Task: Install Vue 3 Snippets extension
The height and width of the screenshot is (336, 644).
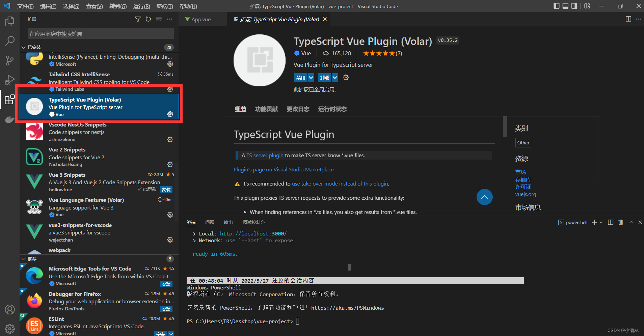Action: pos(166,190)
